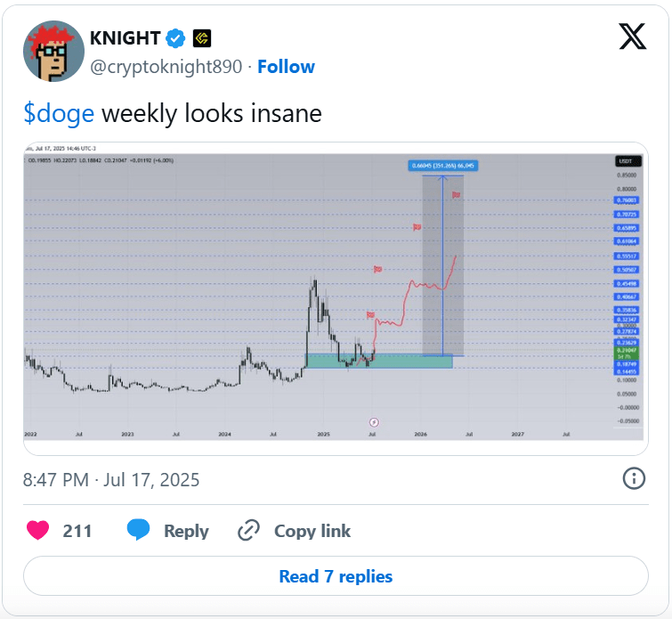
Task: Click the chain link copy icon
Action: [248, 530]
